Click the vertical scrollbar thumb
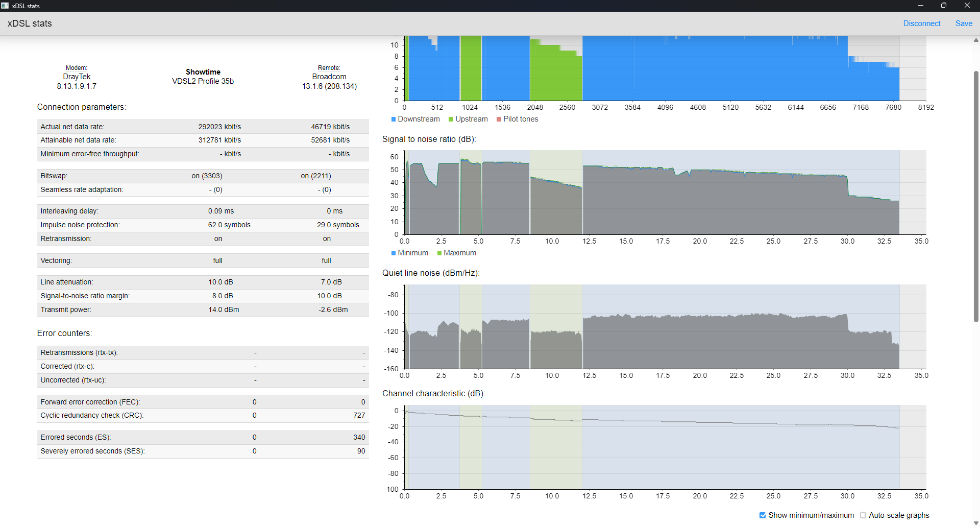 coord(976,197)
